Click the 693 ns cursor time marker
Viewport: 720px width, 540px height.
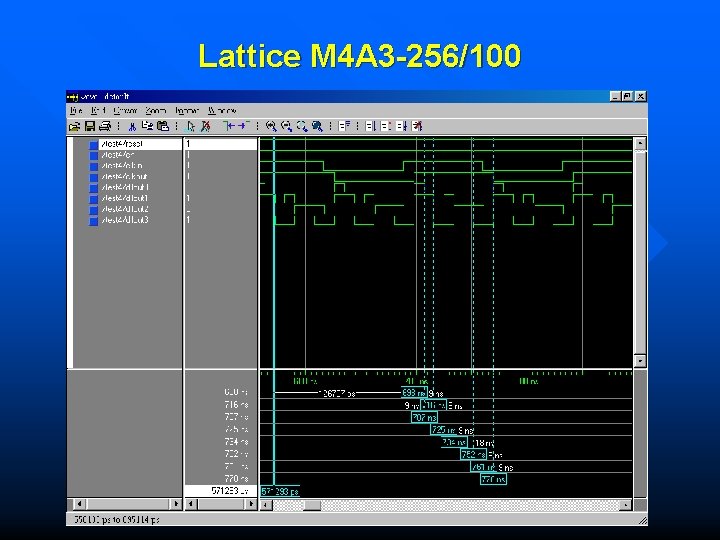[x=414, y=393]
